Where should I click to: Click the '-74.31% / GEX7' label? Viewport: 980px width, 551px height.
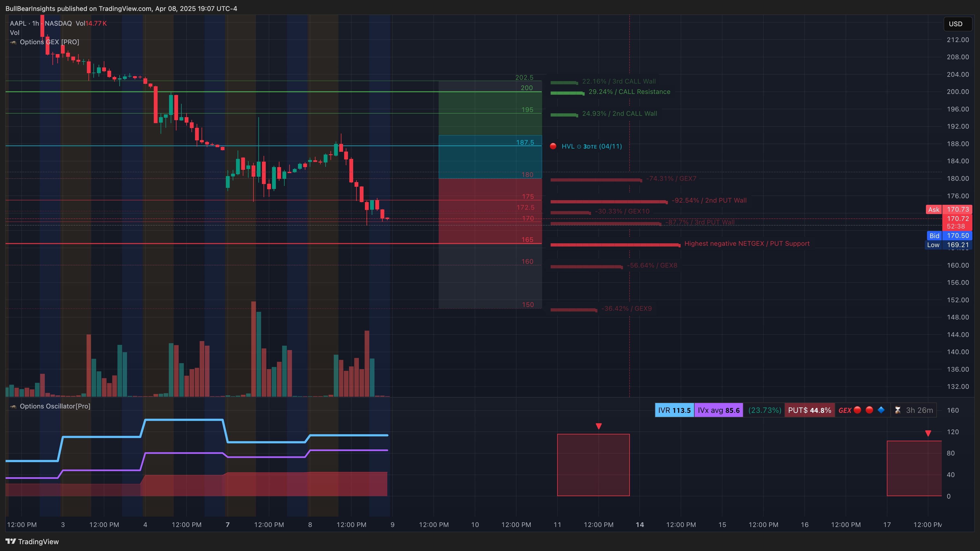coord(671,179)
